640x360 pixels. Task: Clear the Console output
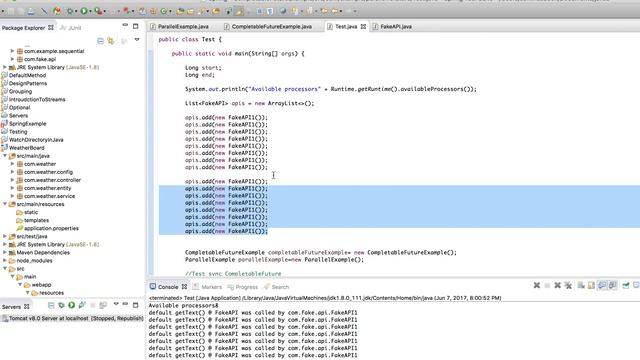(x=581, y=285)
